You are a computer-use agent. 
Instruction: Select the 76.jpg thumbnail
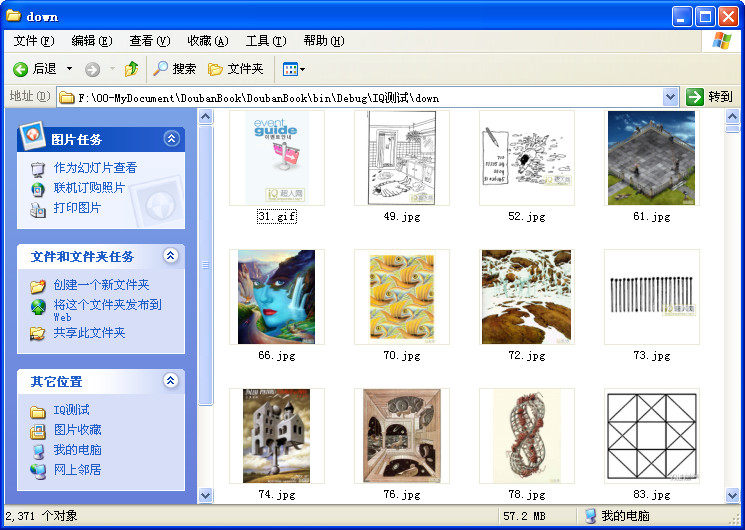pyautogui.click(x=402, y=435)
